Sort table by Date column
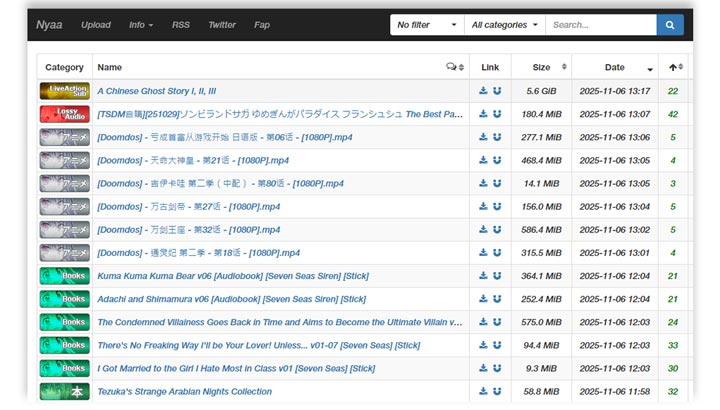The image size is (720, 410). click(x=615, y=67)
